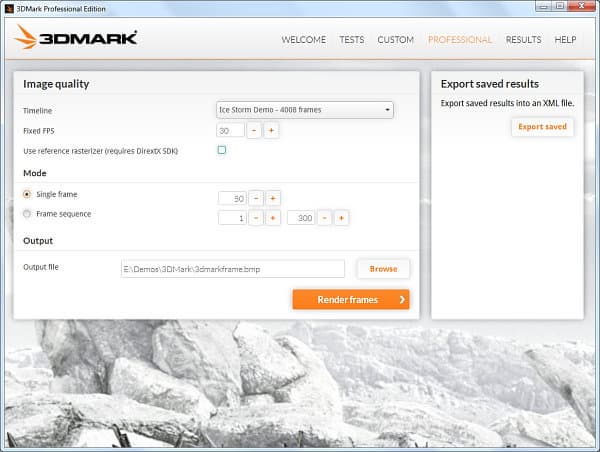Switch to the TESTS tab

(x=352, y=40)
